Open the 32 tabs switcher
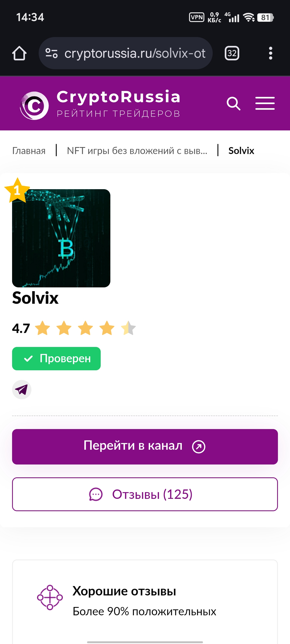This screenshot has width=290, height=644. pos(232,53)
